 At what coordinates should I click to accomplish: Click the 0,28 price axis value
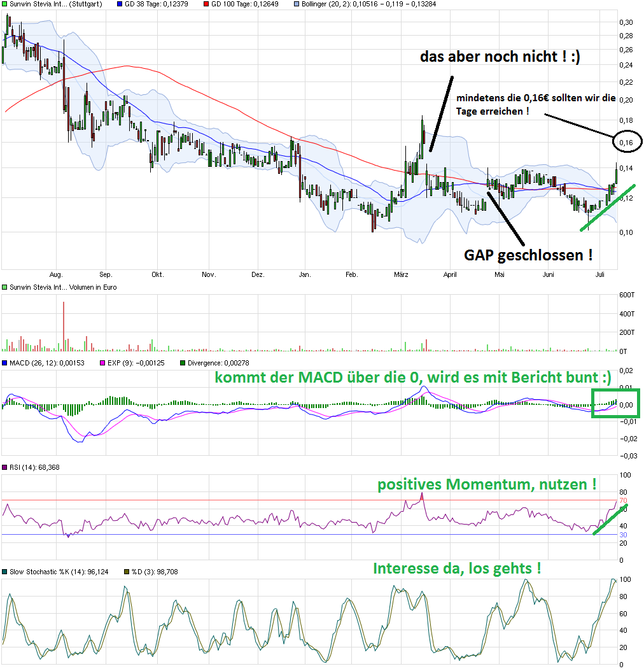[626, 36]
